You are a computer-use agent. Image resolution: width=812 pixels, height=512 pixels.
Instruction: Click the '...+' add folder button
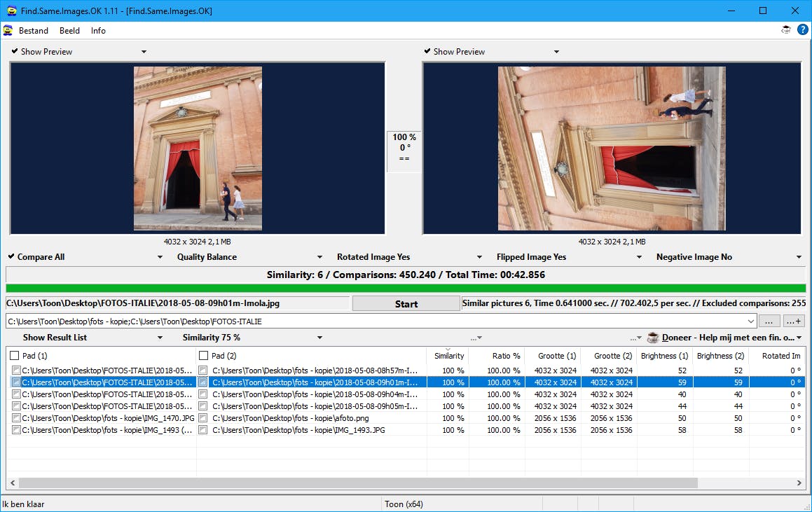[x=794, y=321]
